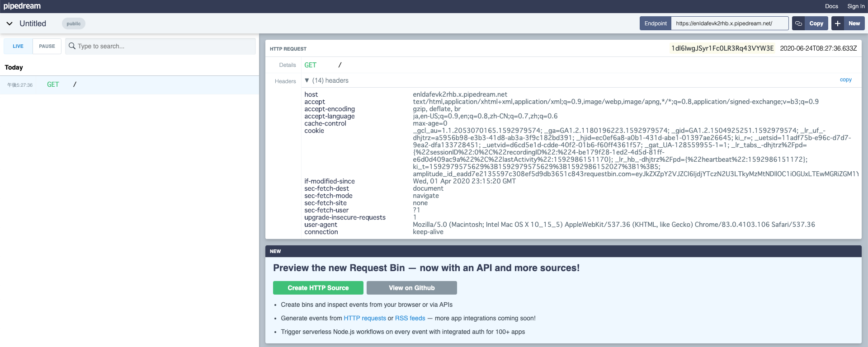The image size is (868, 347).
Task: Click the host header value
Action: coord(460,94)
